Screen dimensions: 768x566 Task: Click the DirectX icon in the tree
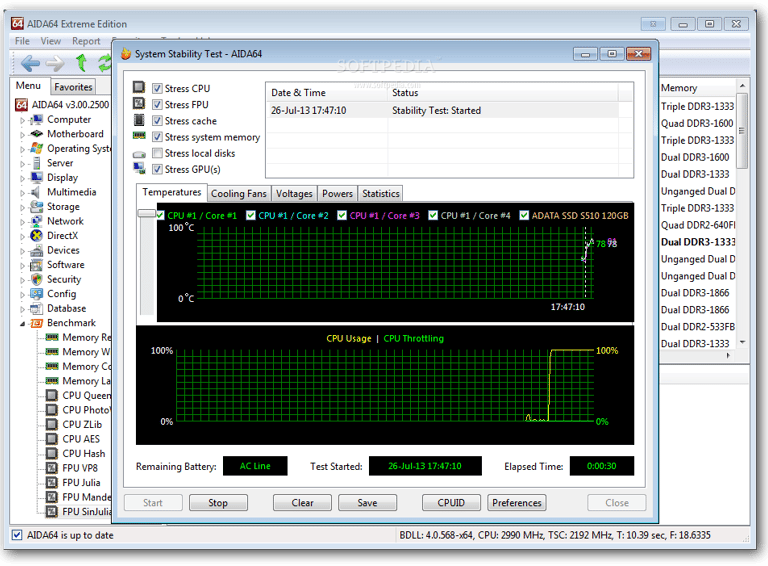point(36,236)
